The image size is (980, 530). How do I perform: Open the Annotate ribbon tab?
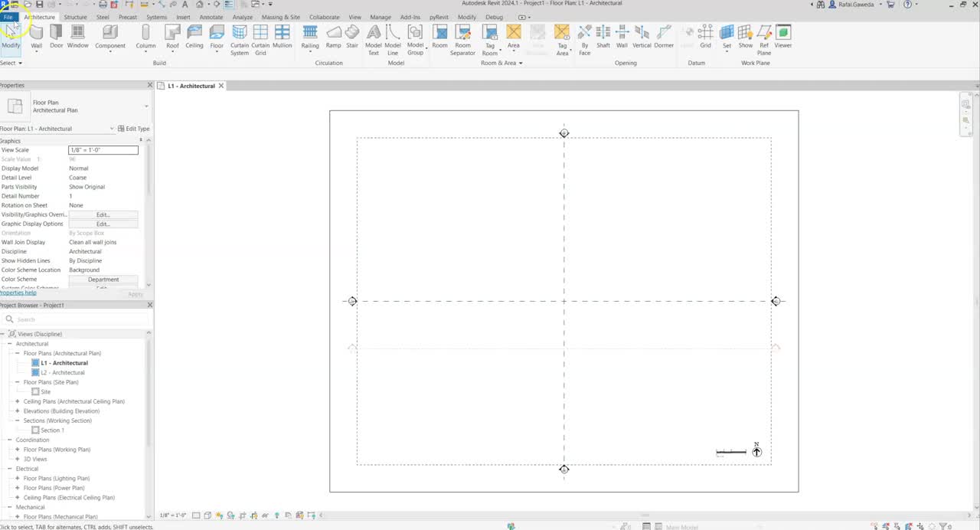[211, 17]
